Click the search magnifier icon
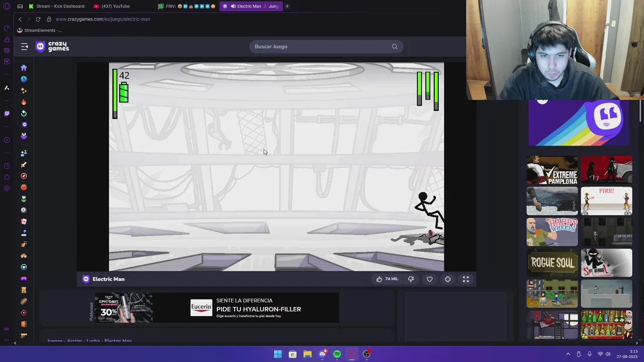This screenshot has height=362, width=644. 394,46
